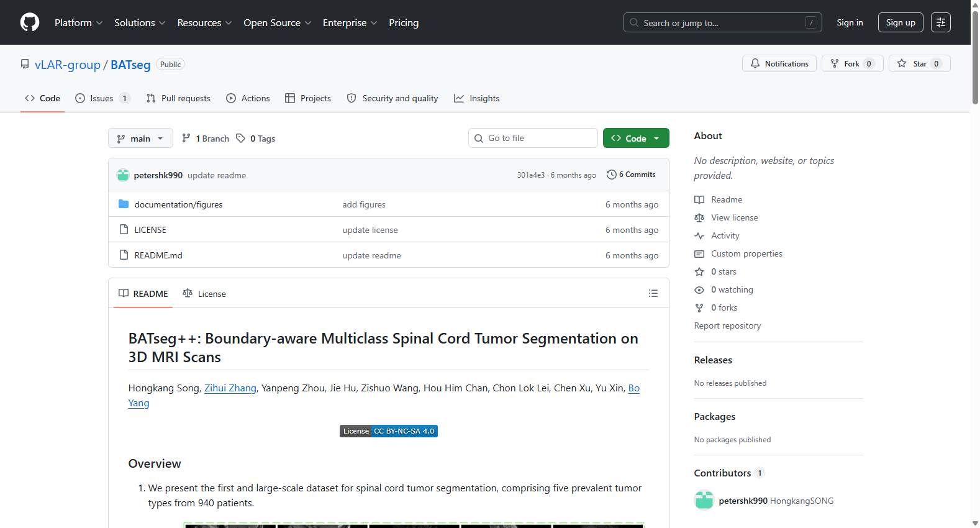This screenshot has width=980, height=528.
Task: View the 0 Tags link
Action: coord(256,138)
